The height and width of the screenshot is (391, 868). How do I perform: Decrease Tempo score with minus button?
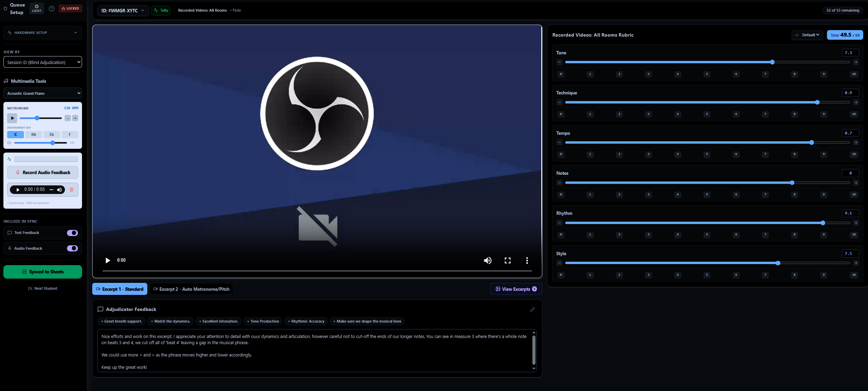click(559, 142)
